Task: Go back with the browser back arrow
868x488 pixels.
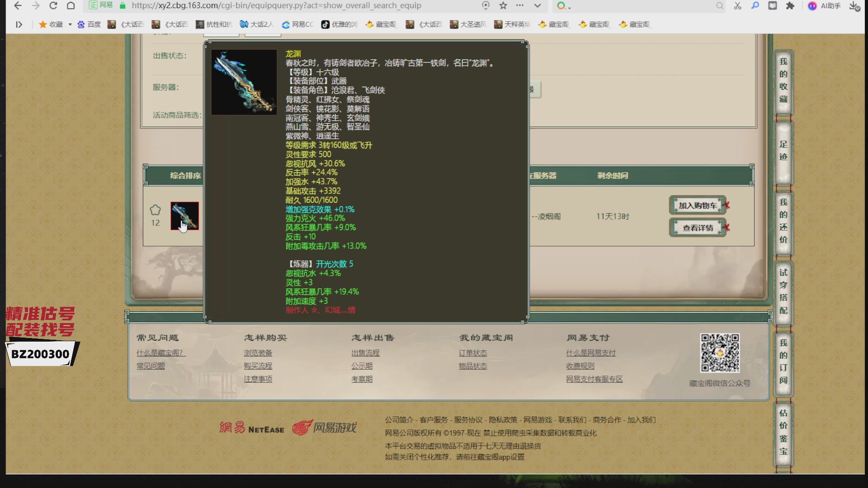Action: (18, 6)
